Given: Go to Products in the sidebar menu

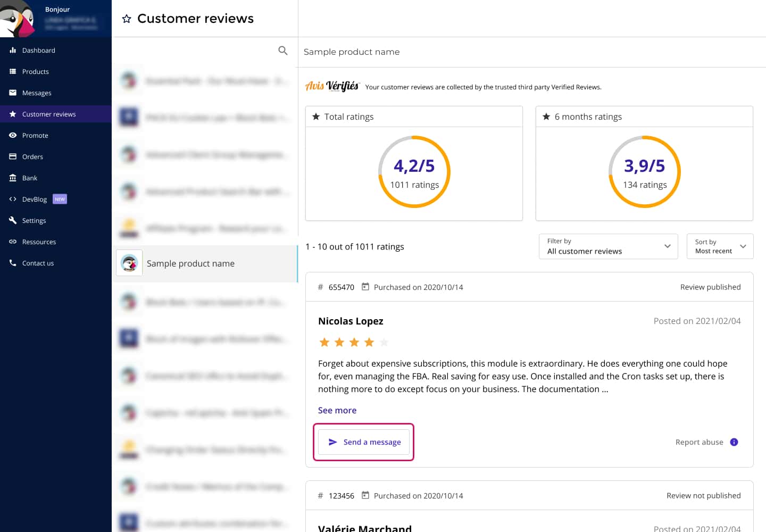Looking at the screenshot, I should pos(35,72).
